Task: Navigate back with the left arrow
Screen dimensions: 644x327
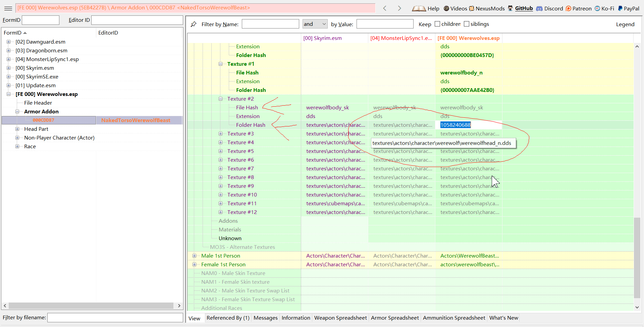Action: 385,8
